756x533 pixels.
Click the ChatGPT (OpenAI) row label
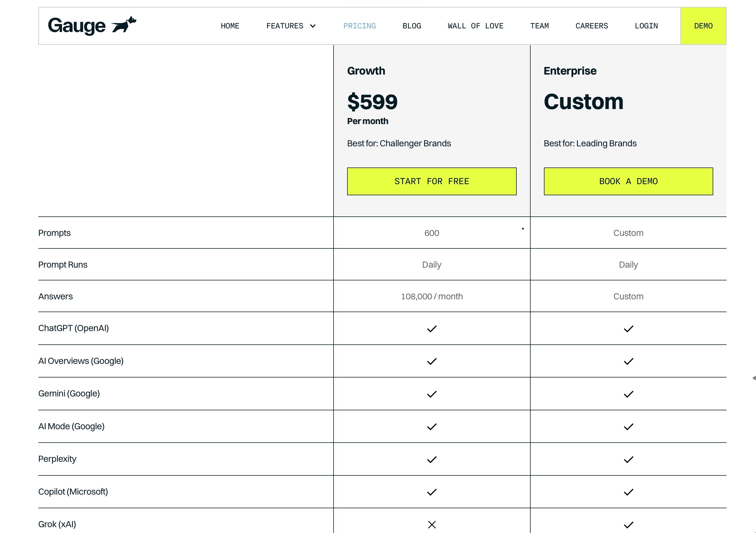73,328
